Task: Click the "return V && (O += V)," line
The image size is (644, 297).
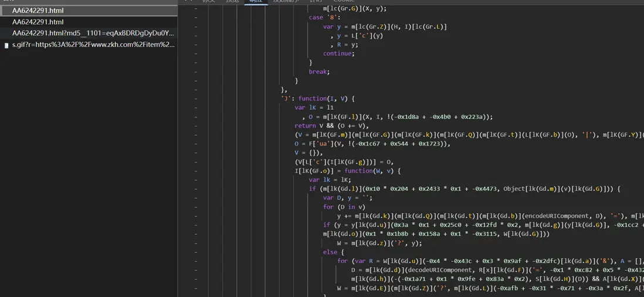Action: tap(331, 126)
